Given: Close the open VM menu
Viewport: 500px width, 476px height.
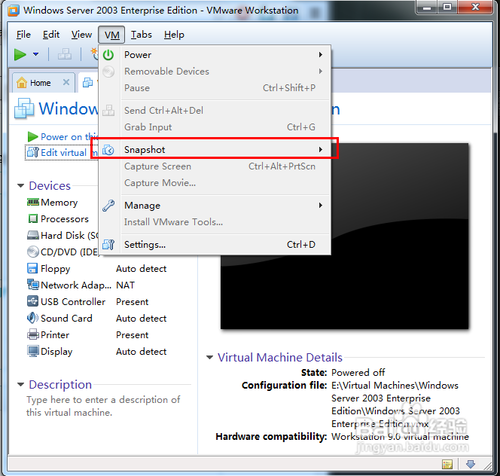Looking at the screenshot, I should 112,35.
